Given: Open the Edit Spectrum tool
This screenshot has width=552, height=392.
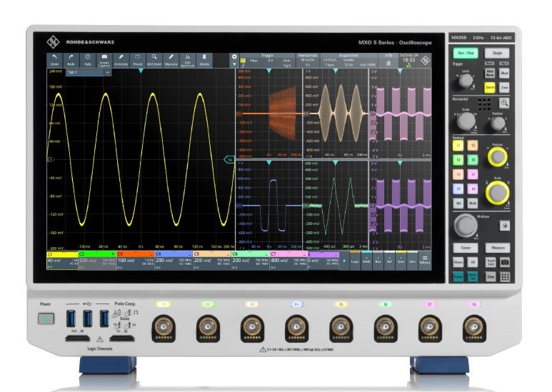Looking at the screenshot, I should pos(187,60).
